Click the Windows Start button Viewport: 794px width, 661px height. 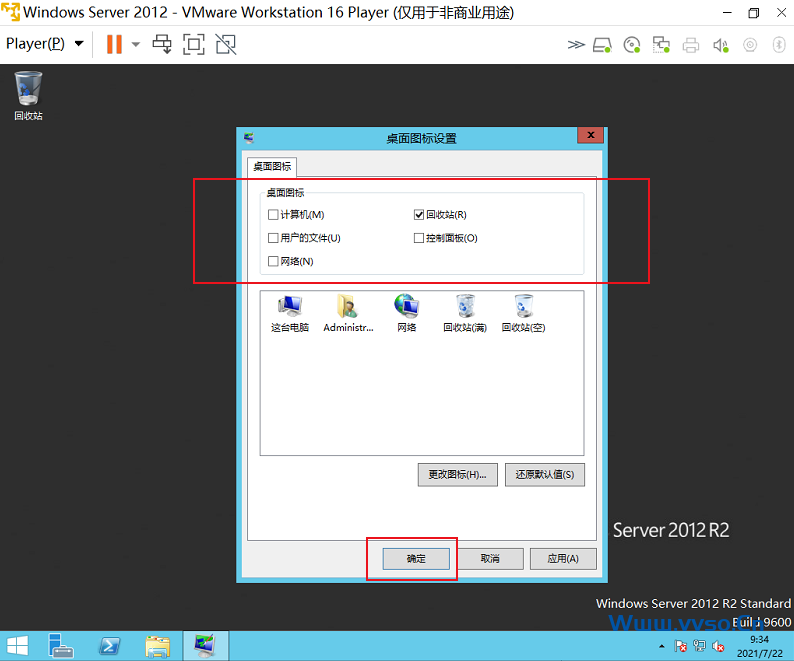(18, 645)
